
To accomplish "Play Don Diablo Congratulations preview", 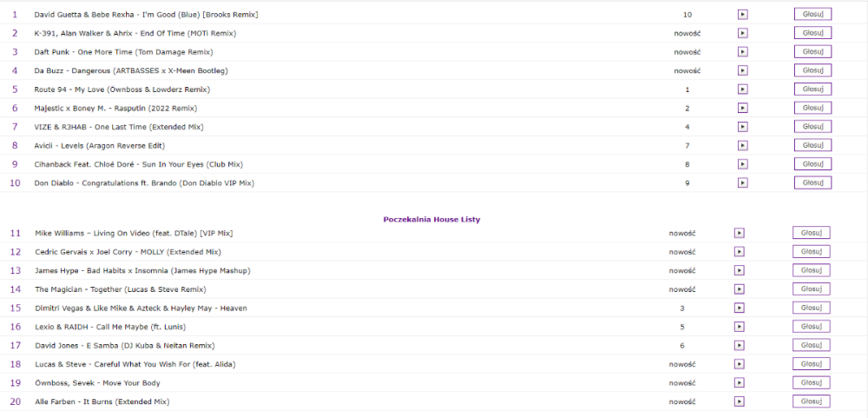I will click(x=743, y=182).
